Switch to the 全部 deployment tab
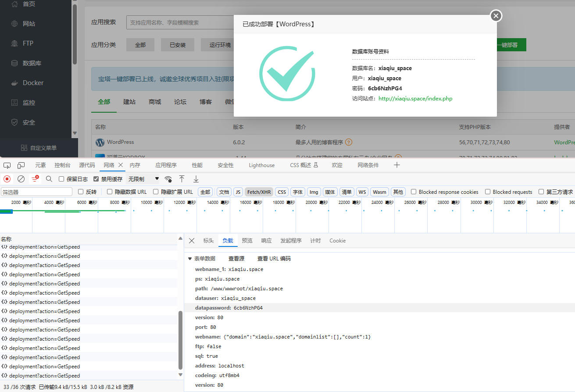Viewport: 575px width, 392px height. pyautogui.click(x=104, y=102)
